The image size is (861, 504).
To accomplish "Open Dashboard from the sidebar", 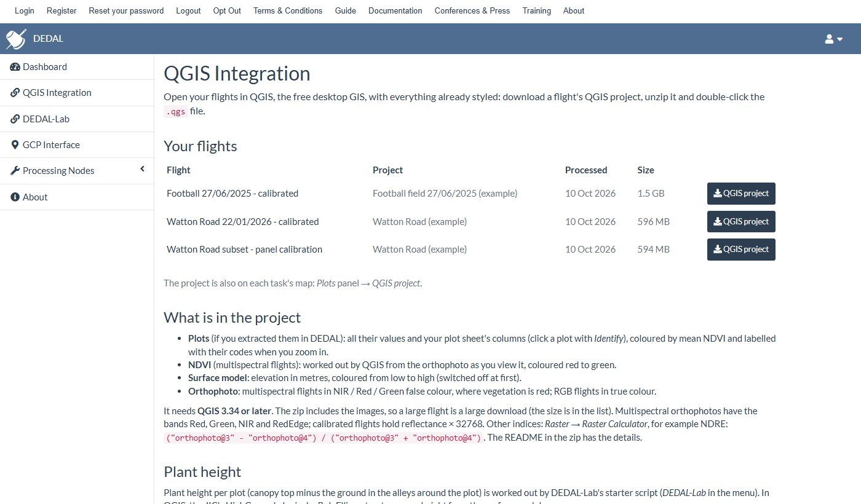I will pos(77,67).
